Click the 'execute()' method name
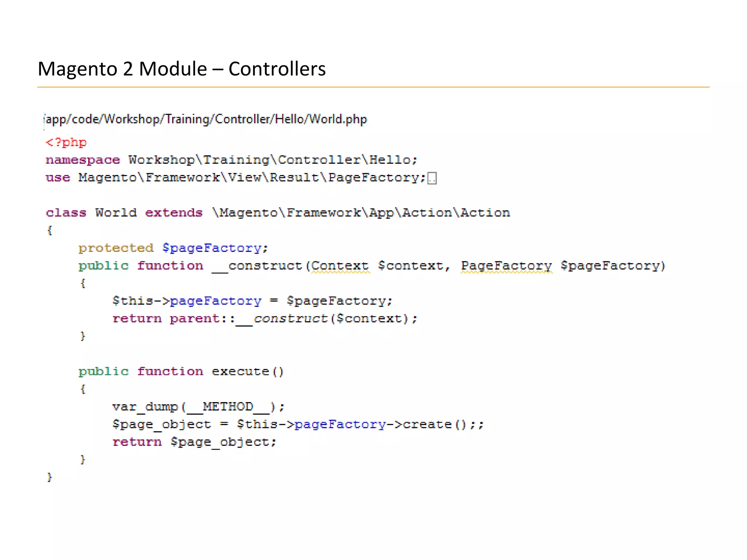Viewport: 747px width, 560px height. pos(248,372)
